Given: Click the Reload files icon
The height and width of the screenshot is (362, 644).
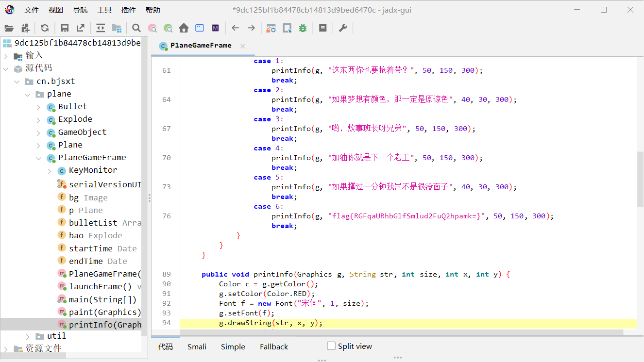Looking at the screenshot, I should (x=45, y=28).
